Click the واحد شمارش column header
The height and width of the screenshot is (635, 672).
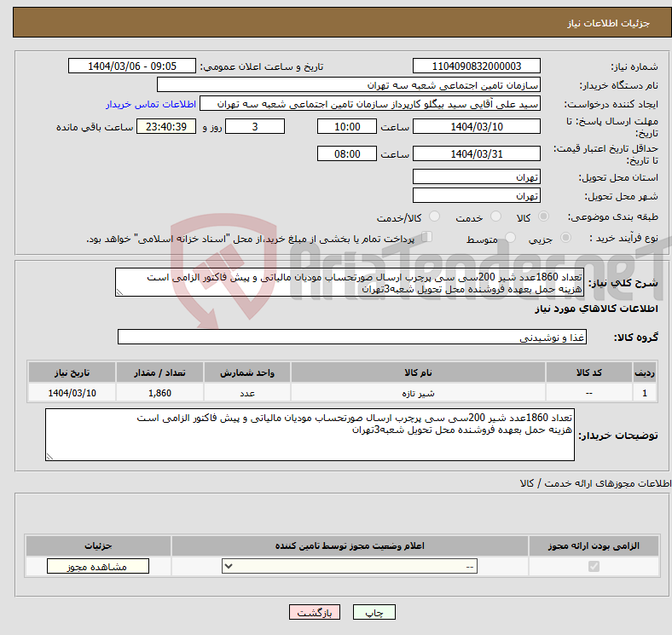pyautogui.click(x=247, y=372)
